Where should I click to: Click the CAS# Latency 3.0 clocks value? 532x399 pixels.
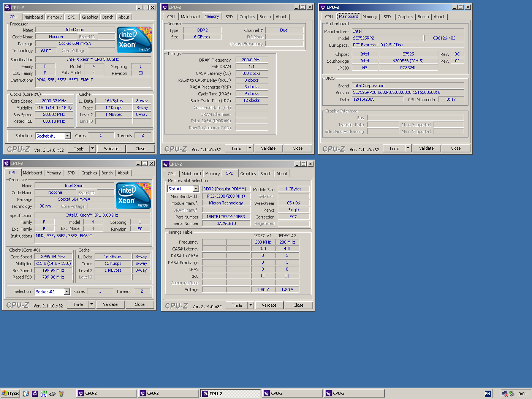252,73
